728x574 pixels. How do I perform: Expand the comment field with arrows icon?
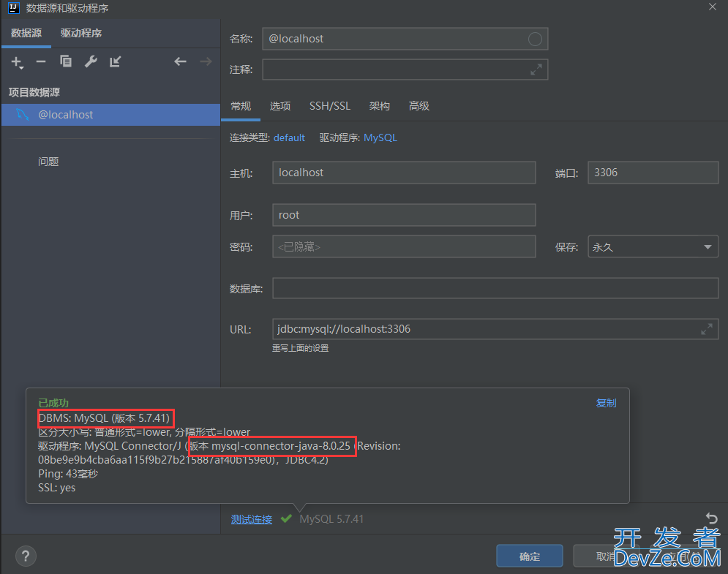[536, 69]
